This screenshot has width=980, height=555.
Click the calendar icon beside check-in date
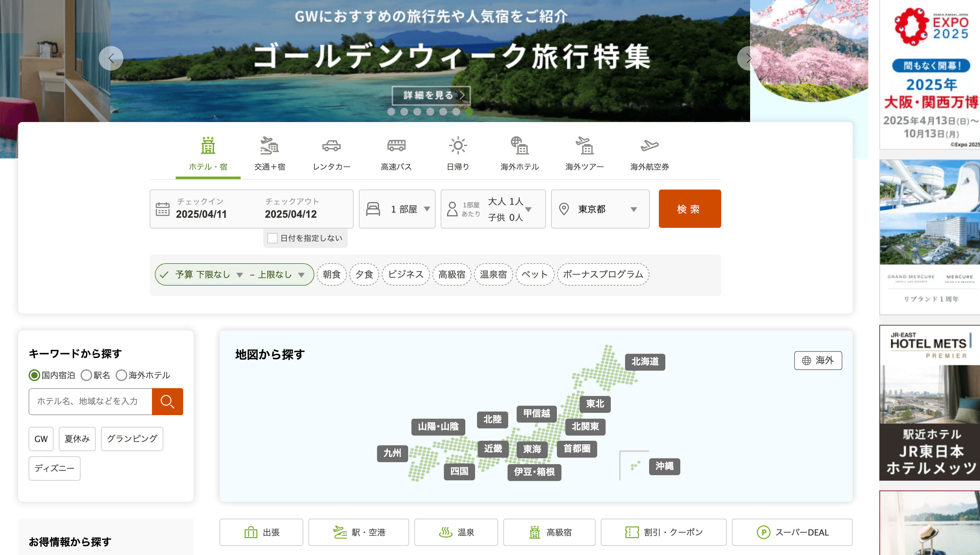pos(162,209)
